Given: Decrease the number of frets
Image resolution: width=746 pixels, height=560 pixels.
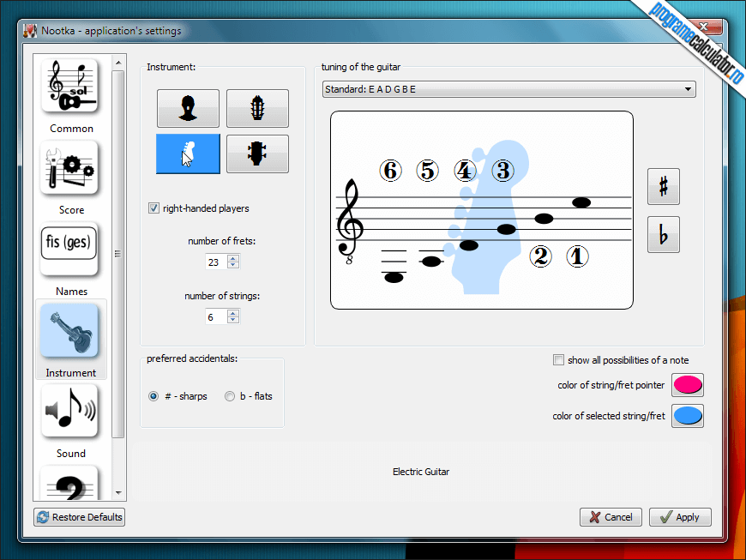Looking at the screenshot, I should click(233, 265).
